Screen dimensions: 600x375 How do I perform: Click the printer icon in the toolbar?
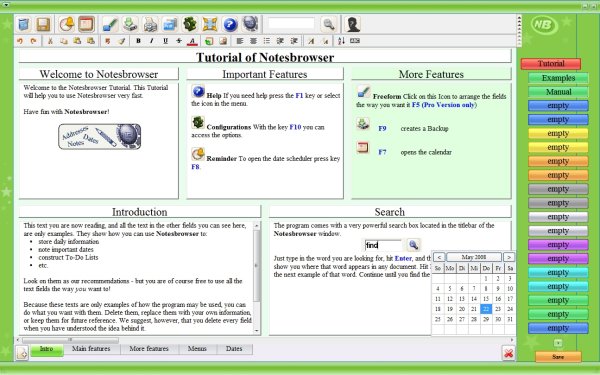pyautogui.click(x=150, y=24)
